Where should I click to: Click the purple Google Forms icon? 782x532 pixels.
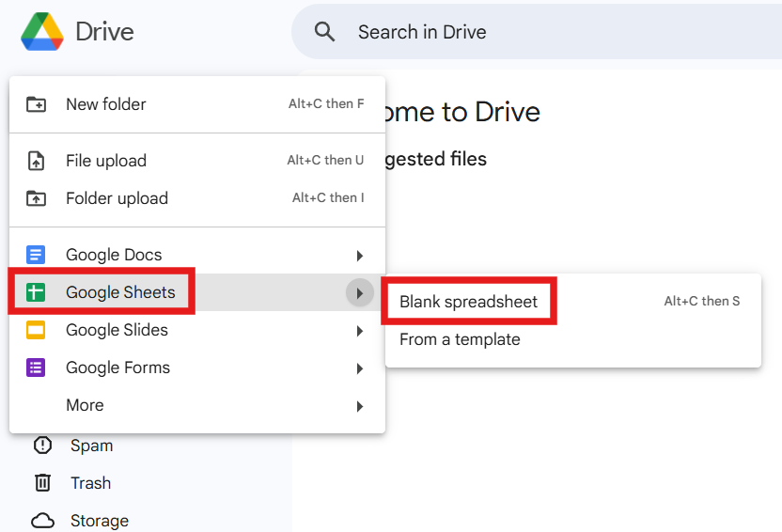(36, 368)
